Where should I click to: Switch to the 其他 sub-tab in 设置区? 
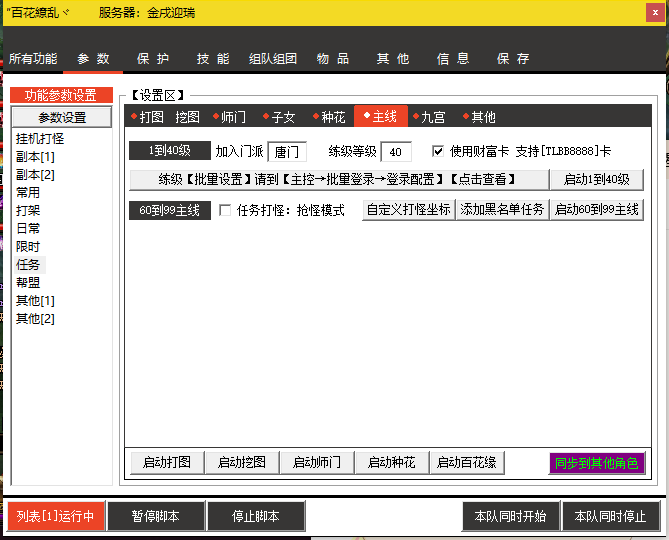(479, 116)
